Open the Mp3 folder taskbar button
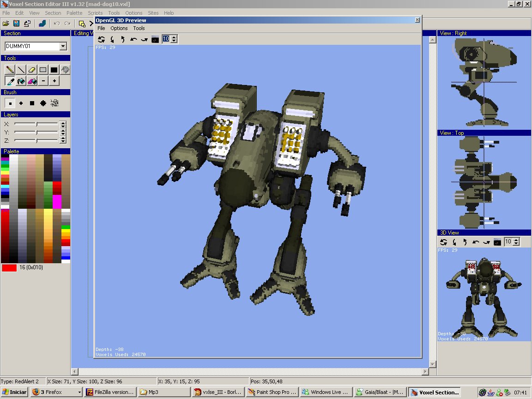532x399 pixels. [164, 392]
